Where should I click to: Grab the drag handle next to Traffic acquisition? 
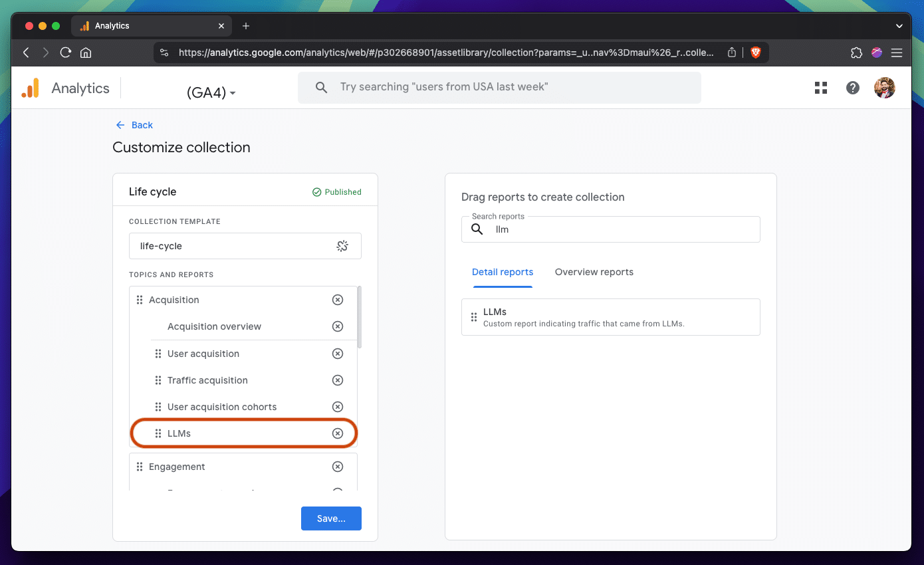coord(158,380)
